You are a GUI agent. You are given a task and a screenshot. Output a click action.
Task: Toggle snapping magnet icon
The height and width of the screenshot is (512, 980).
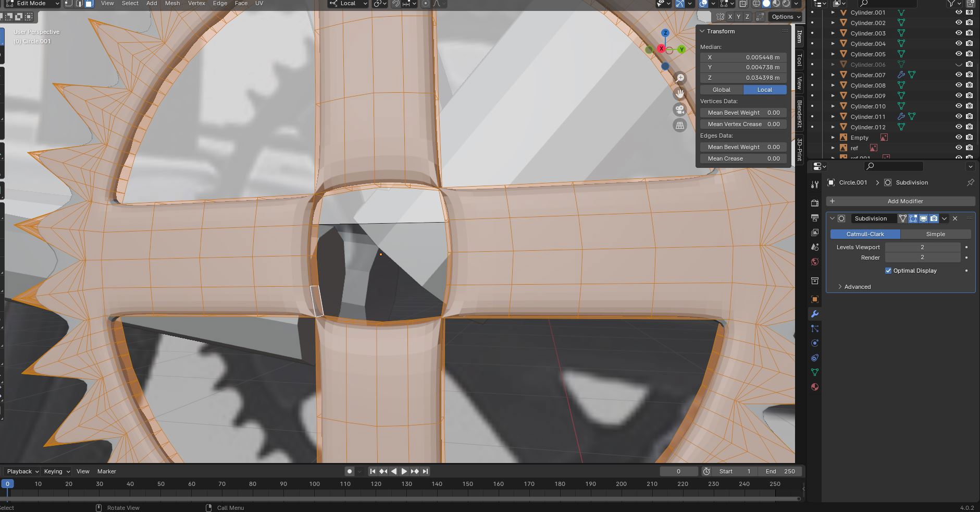tap(396, 3)
